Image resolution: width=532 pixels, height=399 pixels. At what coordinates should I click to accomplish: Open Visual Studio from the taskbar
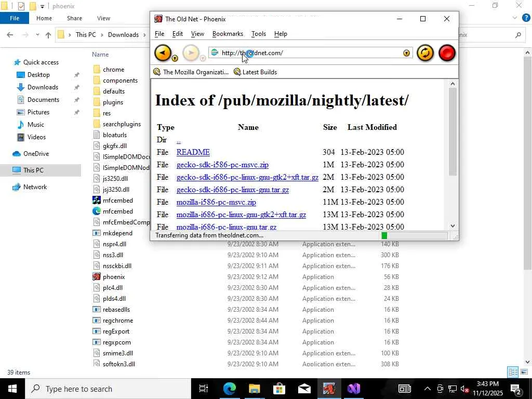[x=353, y=389]
